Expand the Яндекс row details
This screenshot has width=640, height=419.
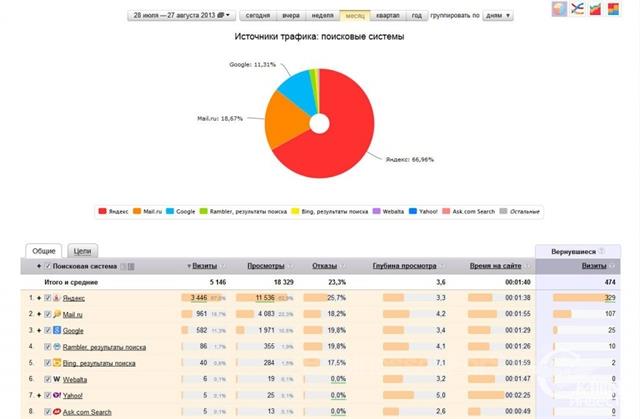(x=39, y=298)
